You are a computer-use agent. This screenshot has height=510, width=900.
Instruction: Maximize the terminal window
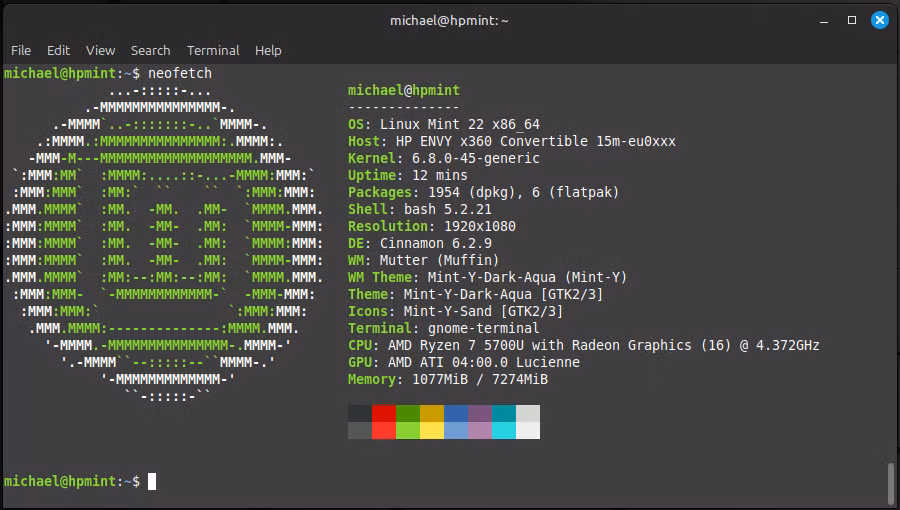852,20
